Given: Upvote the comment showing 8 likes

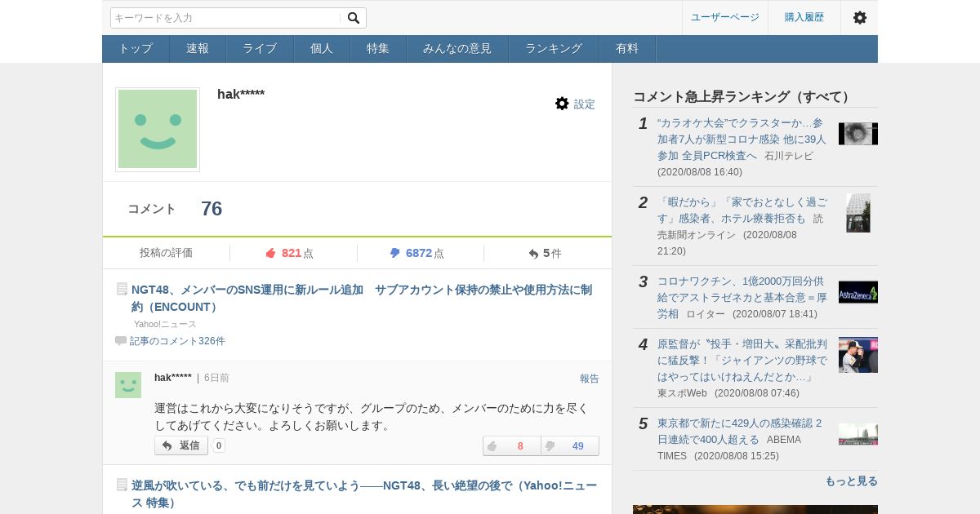Looking at the screenshot, I should 512,446.
